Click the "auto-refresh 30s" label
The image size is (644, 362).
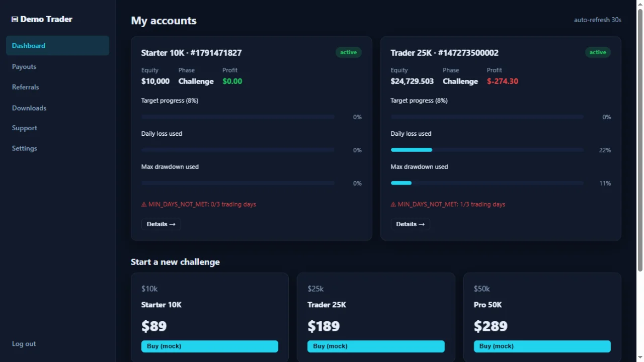click(598, 20)
